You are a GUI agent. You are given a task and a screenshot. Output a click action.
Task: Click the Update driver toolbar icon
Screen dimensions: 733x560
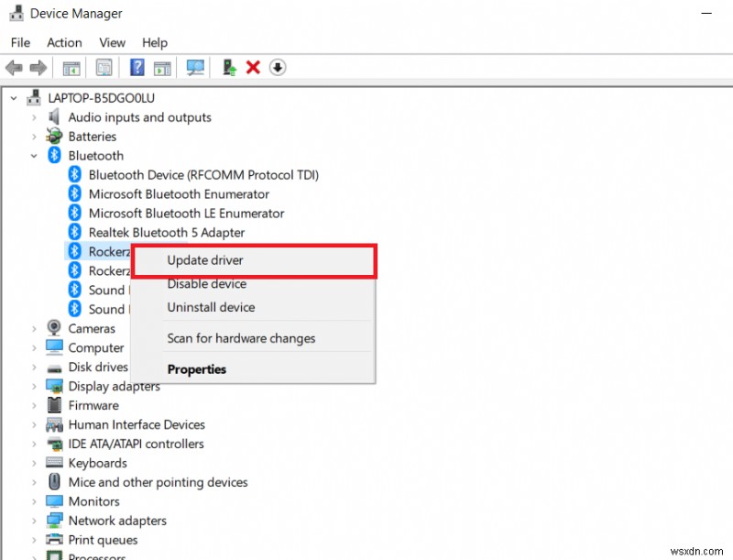tap(228, 67)
